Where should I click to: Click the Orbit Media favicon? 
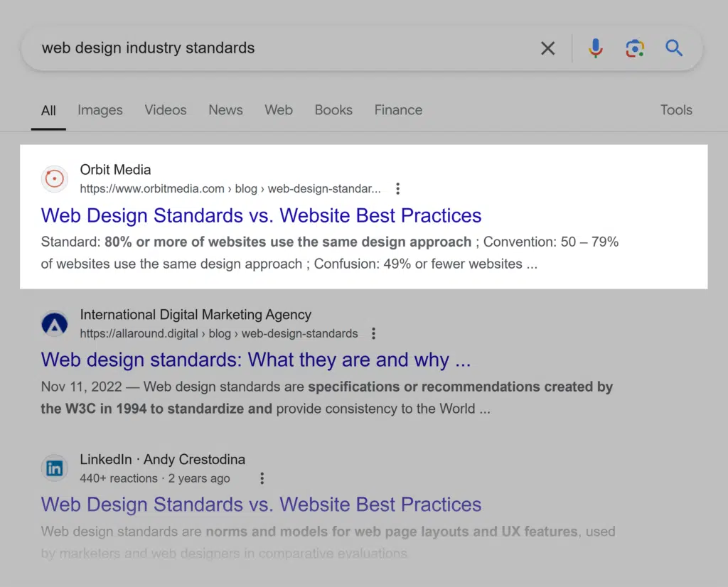coord(55,179)
